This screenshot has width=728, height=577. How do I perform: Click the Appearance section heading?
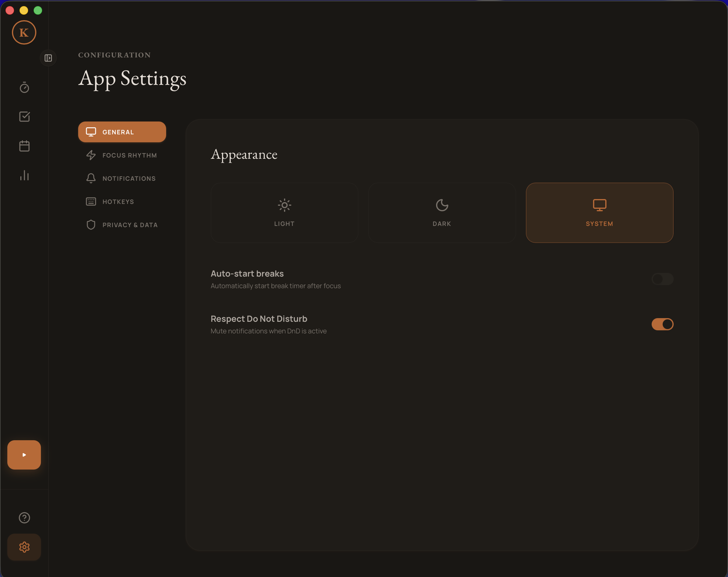244,155
